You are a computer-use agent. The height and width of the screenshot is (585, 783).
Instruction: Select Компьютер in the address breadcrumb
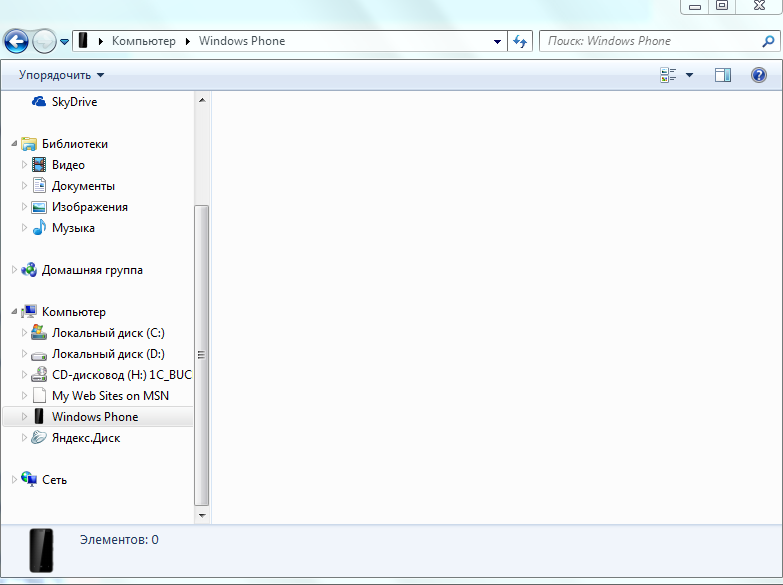tap(143, 41)
